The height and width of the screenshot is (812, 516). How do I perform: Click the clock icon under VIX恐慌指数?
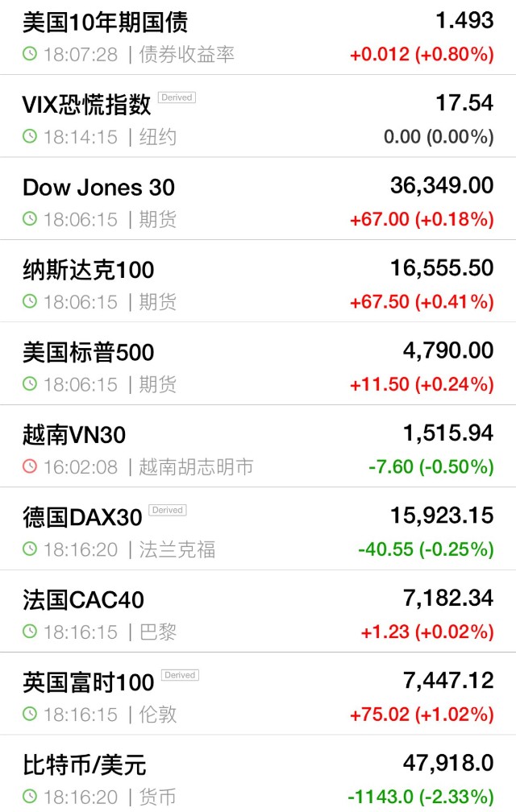pos(30,137)
